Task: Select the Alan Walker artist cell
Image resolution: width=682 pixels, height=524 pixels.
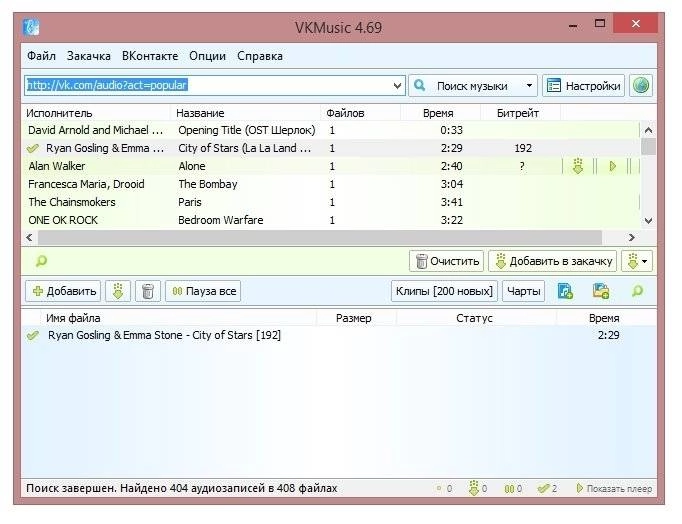Action: [57, 166]
